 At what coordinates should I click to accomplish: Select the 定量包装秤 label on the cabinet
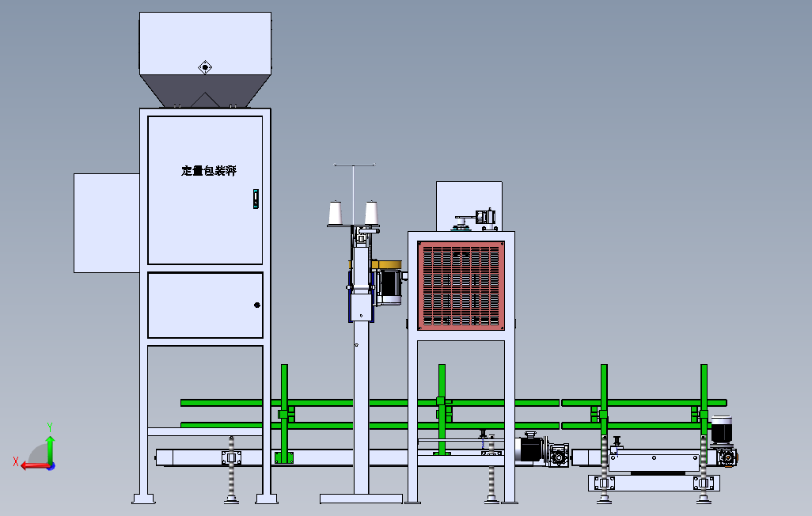pos(209,170)
